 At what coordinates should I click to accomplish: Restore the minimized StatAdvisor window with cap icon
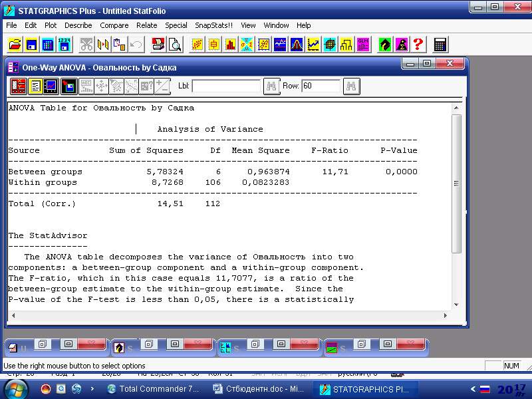[x=148, y=344]
